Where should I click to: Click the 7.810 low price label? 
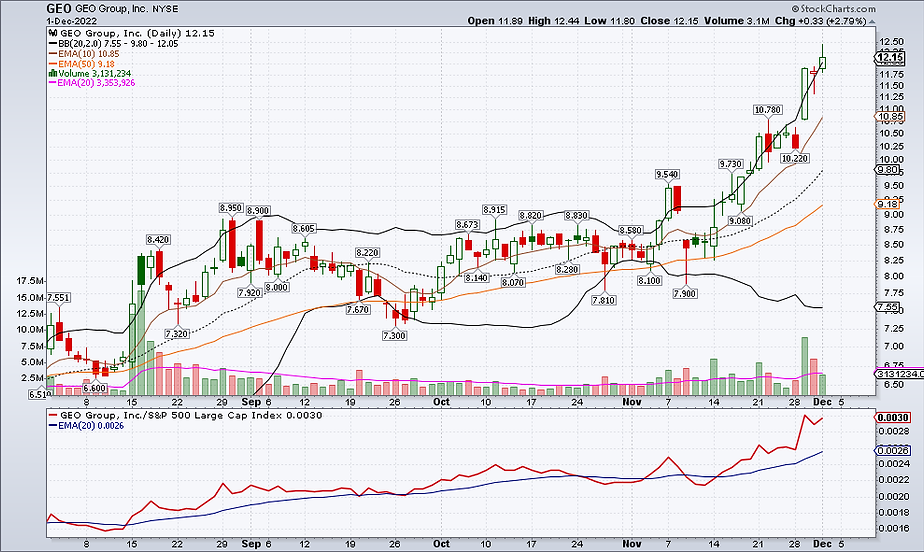tap(603, 300)
